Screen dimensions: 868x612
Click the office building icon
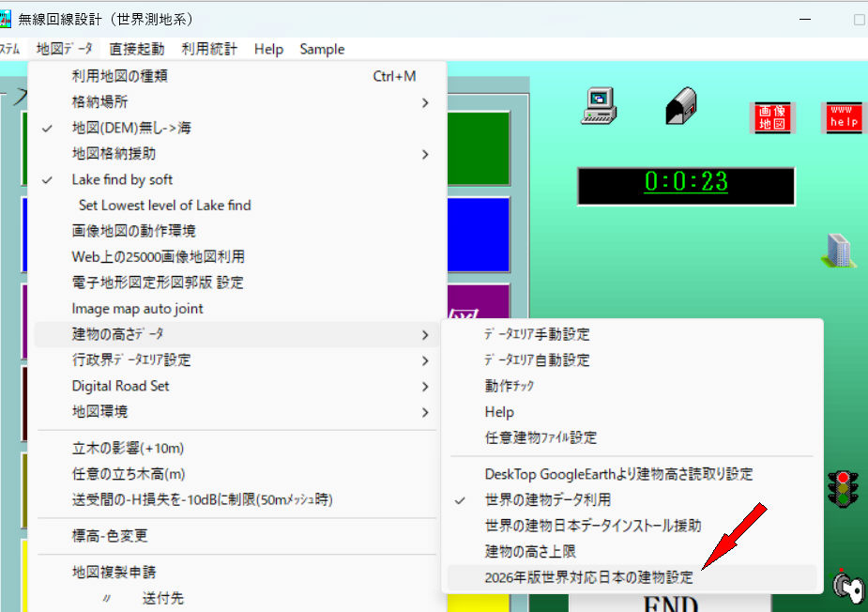(x=838, y=250)
